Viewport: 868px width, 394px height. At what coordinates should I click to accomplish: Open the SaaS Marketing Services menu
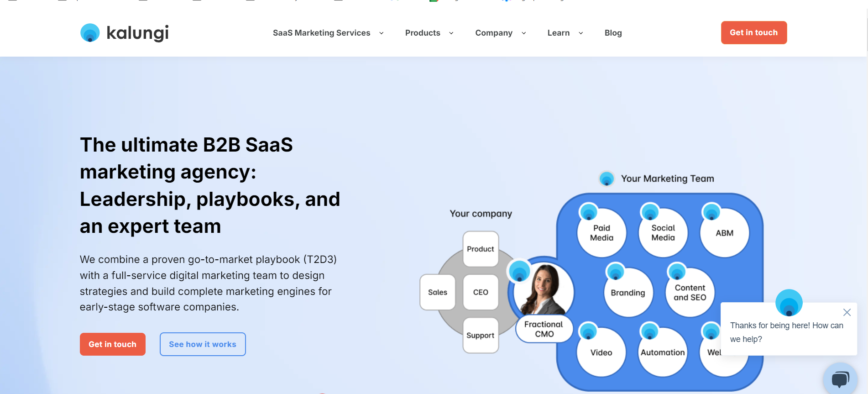(x=321, y=33)
